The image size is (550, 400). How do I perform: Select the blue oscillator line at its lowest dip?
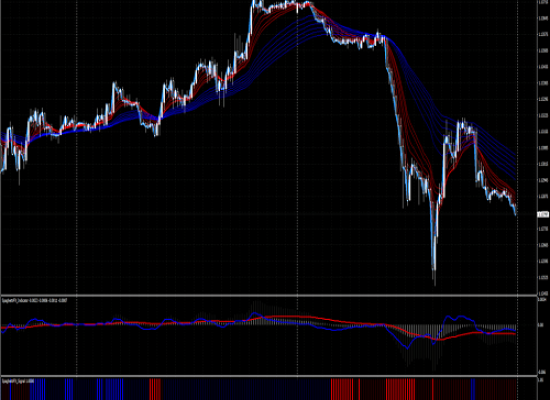coord(407,348)
